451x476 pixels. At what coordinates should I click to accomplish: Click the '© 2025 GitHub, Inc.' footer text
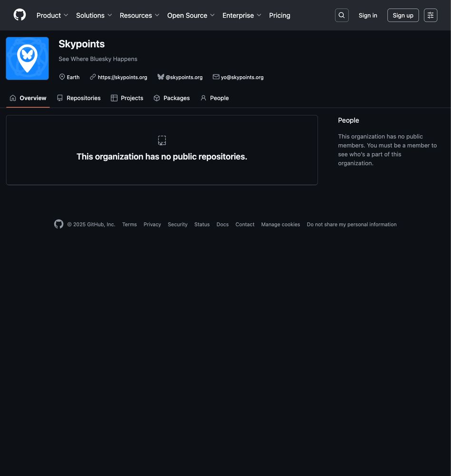click(x=91, y=224)
